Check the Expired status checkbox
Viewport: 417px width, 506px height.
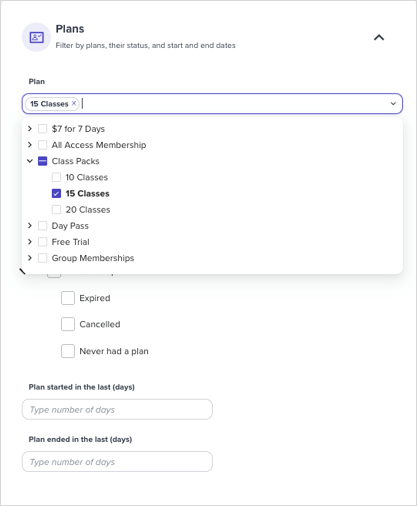click(68, 298)
